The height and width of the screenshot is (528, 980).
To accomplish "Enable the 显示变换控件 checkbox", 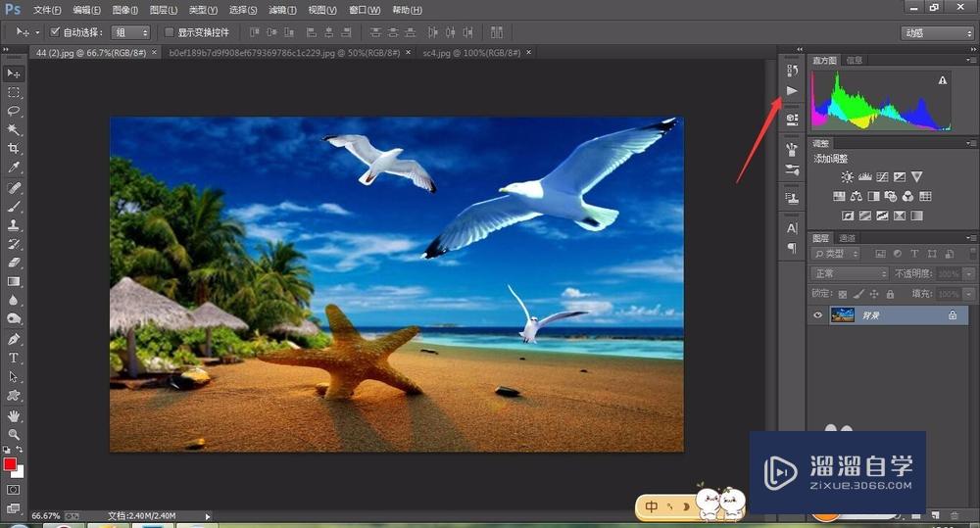I will coord(169,32).
